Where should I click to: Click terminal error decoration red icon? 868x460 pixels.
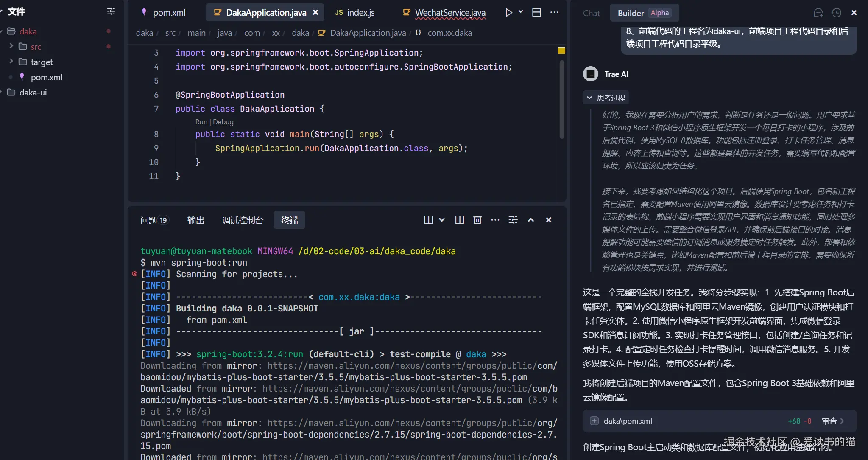click(134, 274)
